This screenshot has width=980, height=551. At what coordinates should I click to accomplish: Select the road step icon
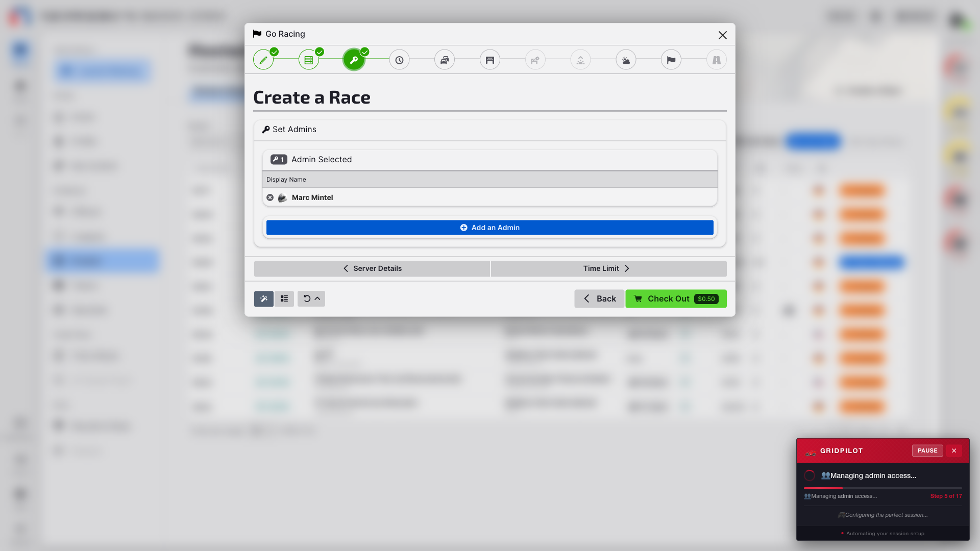(x=717, y=60)
